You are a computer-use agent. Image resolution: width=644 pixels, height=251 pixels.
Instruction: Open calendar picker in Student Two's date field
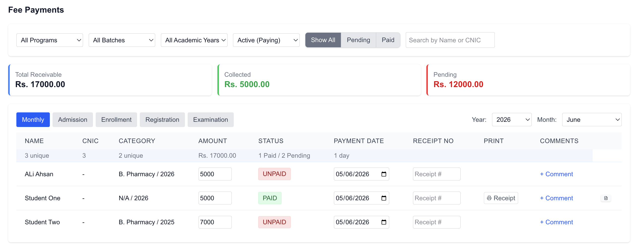point(384,222)
